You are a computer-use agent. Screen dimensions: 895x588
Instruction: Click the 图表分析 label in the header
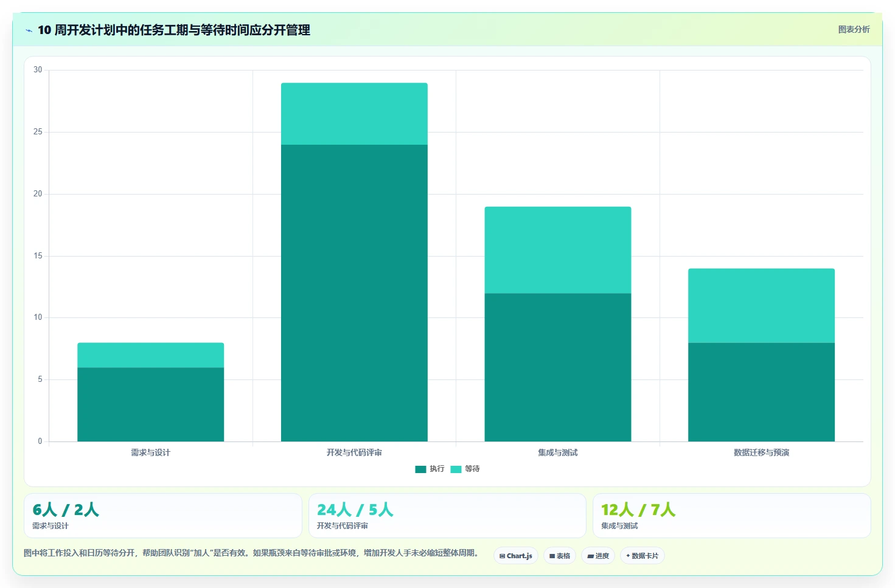854,29
